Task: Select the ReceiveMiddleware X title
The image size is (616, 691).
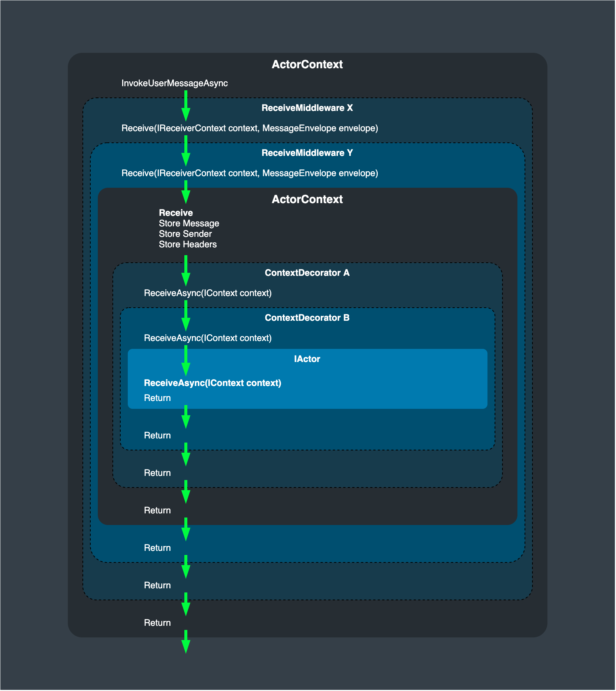Action: point(307,108)
